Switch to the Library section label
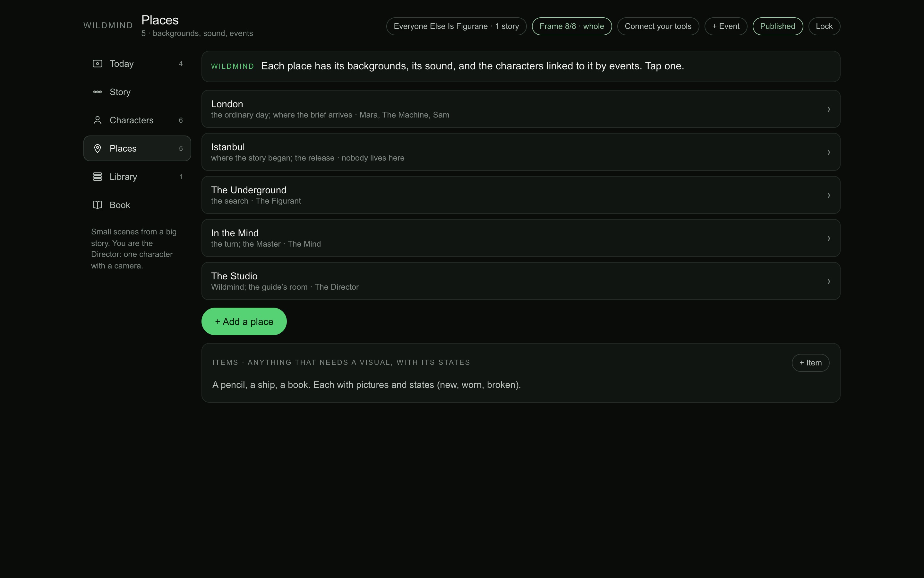Screen dimensions: 924x578 coord(123,177)
